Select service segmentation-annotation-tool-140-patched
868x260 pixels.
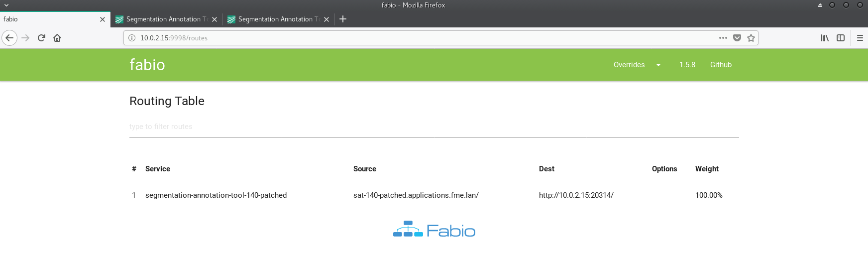(216, 195)
